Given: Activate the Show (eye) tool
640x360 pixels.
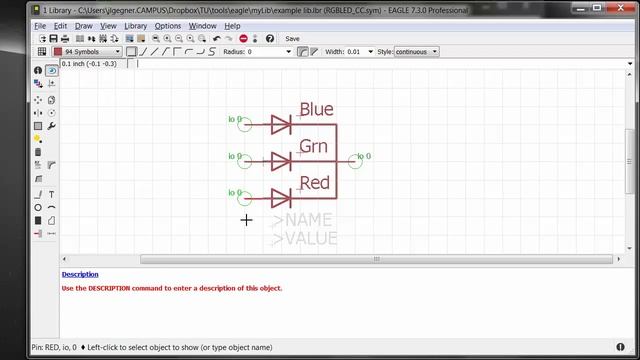Looking at the screenshot, I should (51, 70).
